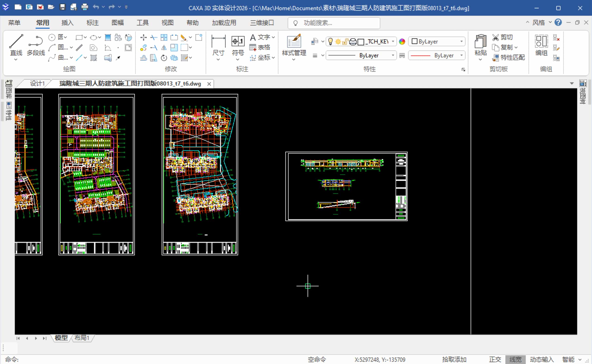Select the 直线 (line) drawing tool

[16, 41]
